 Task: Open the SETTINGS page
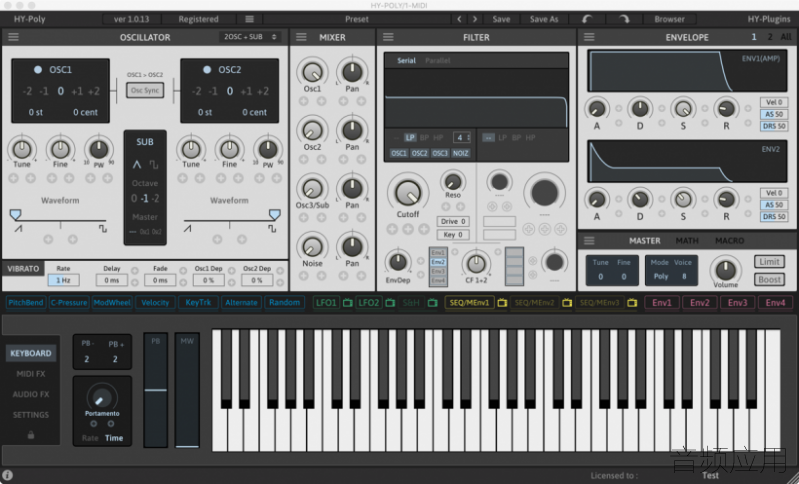(x=31, y=415)
